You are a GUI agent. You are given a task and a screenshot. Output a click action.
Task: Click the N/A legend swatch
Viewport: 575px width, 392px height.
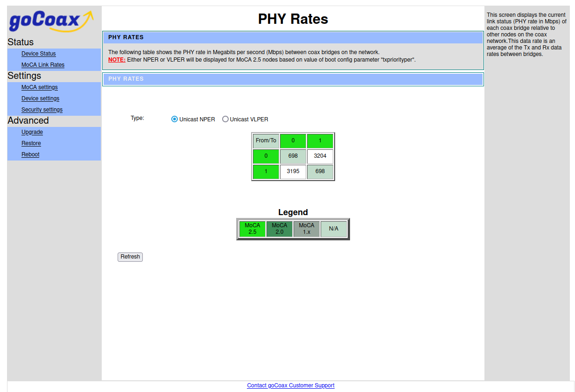tap(334, 229)
